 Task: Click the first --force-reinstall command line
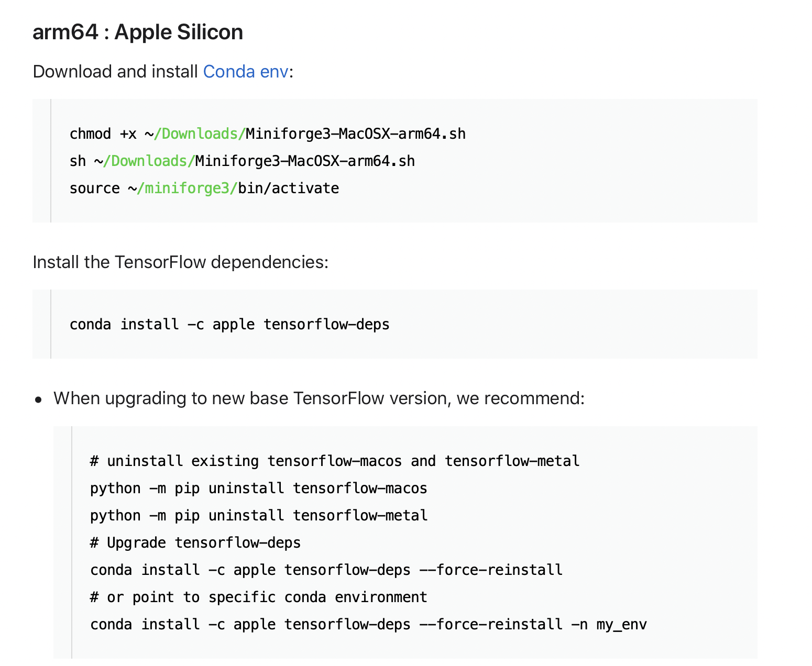tap(326, 570)
